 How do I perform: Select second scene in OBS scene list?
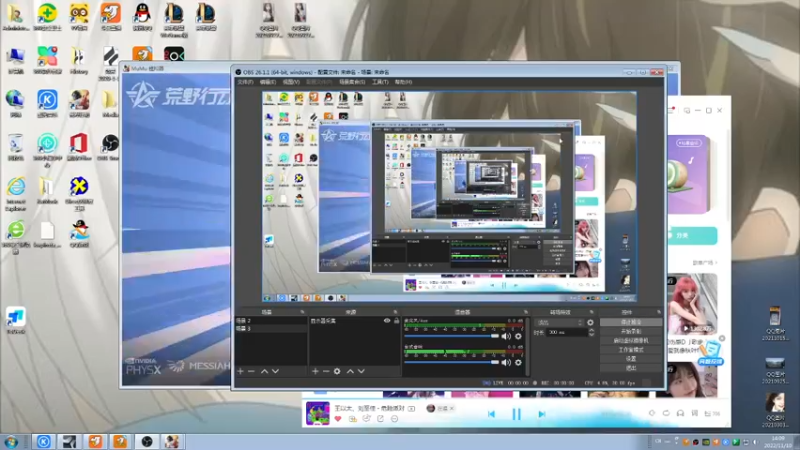(271, 329)
